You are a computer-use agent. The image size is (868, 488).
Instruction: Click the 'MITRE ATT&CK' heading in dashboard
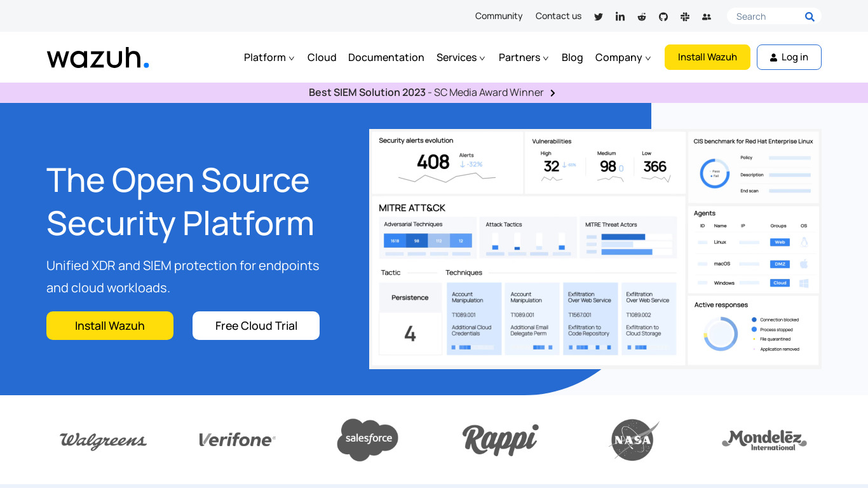pyautogui.click(x=412, y=208)
